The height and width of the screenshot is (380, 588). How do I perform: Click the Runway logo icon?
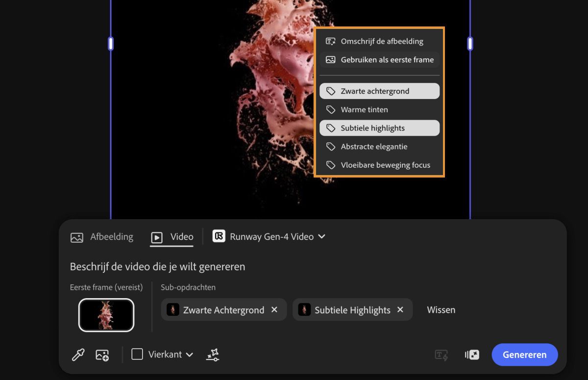pos(219,236)
